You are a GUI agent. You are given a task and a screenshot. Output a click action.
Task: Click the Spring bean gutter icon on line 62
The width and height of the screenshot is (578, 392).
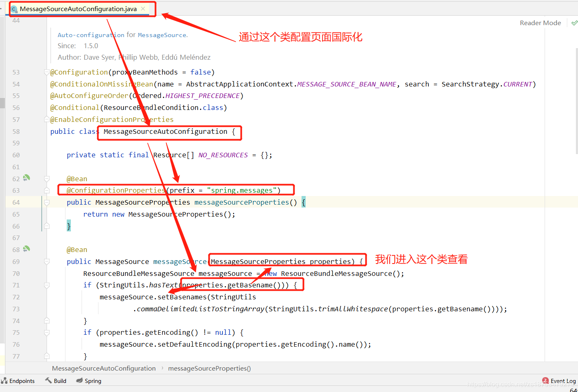[x=26, y=178]
